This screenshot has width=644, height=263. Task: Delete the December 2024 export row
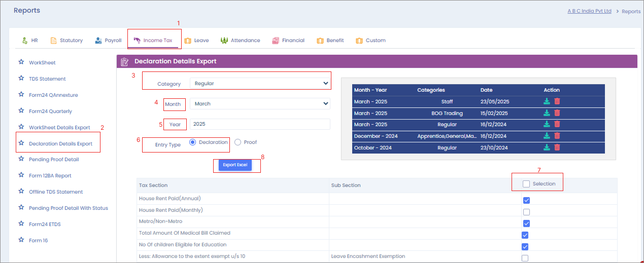pyautogui.click(x=557, y=136)
